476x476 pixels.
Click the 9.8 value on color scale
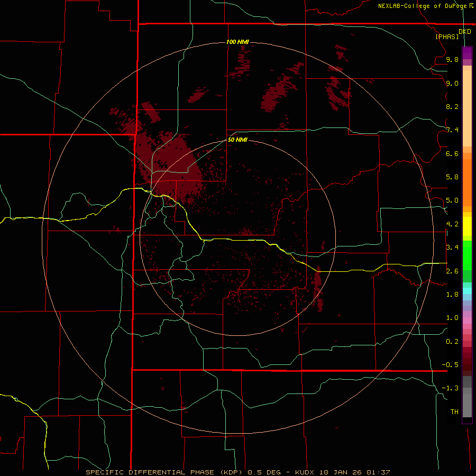452,59
